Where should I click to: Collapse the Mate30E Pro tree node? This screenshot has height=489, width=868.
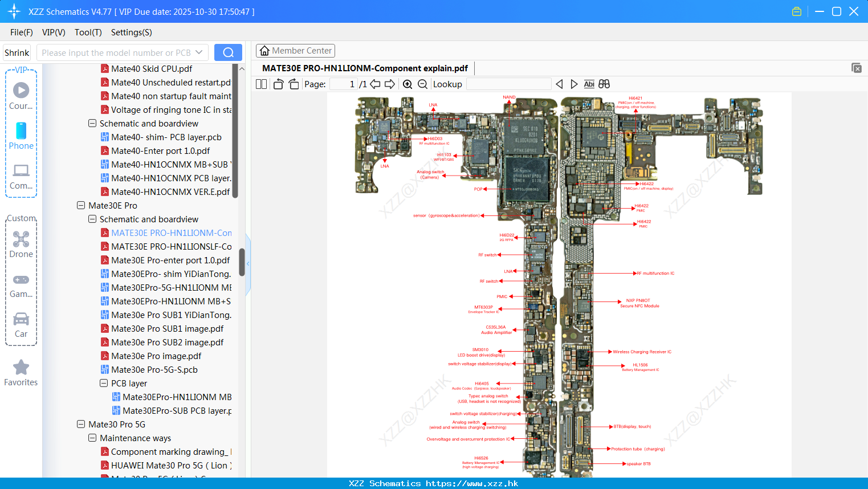point(81,205)
